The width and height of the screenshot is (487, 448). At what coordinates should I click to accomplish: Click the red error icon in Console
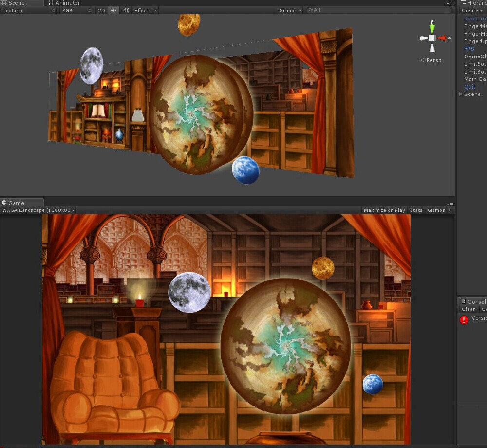[464, 320]
